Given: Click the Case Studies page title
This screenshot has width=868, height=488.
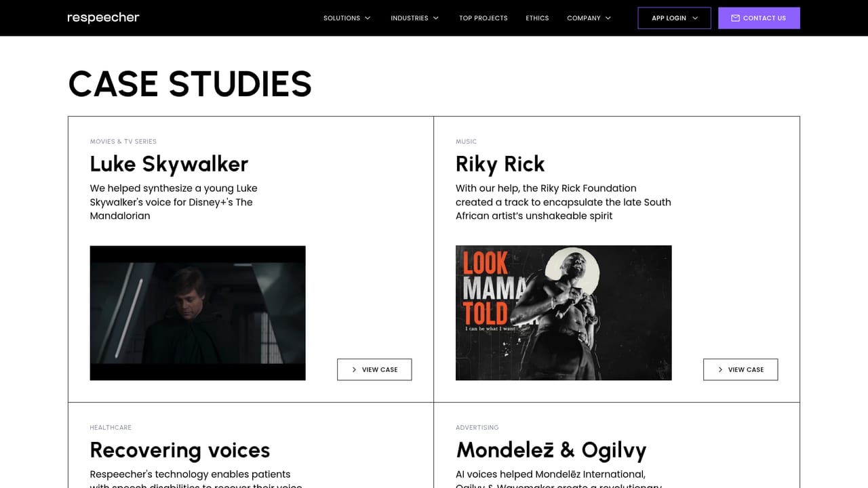Looking at the screenshot, I should coord(191,84).
